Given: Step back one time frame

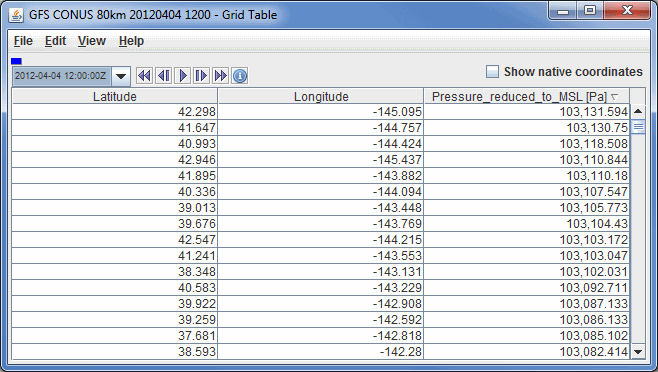Looking at the screenshot, I should (x=163, y=76).
